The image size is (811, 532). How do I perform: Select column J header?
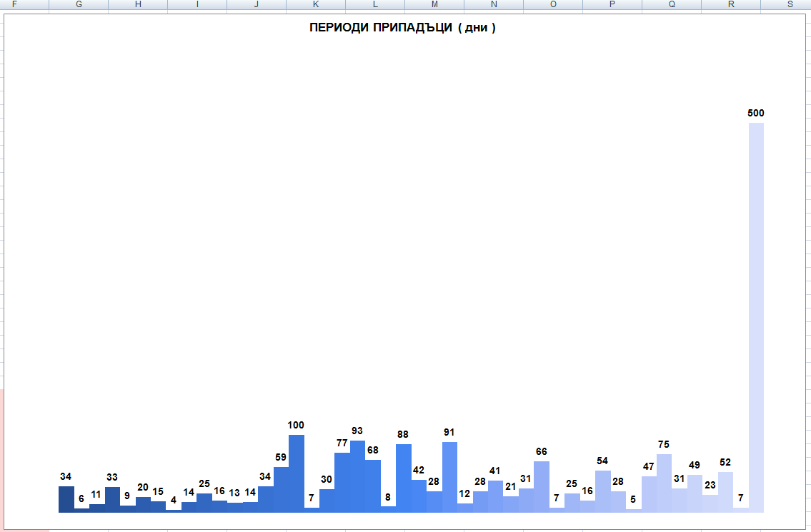[257, 4]
